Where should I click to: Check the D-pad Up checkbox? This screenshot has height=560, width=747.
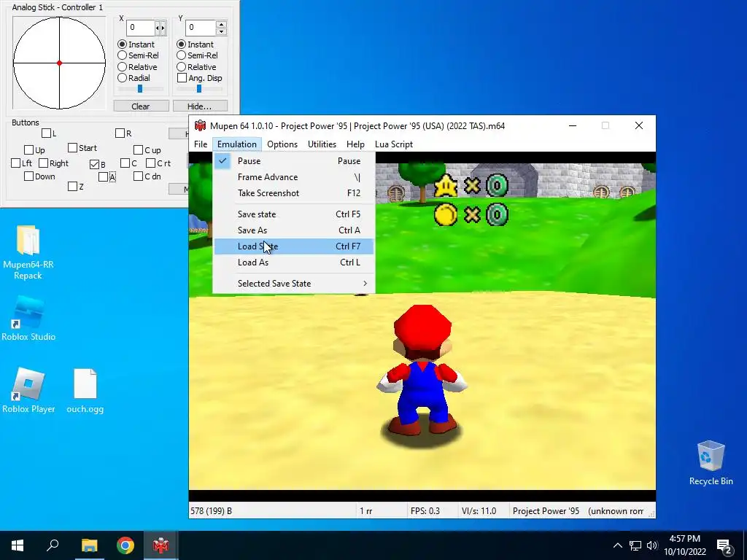[28, 150]
